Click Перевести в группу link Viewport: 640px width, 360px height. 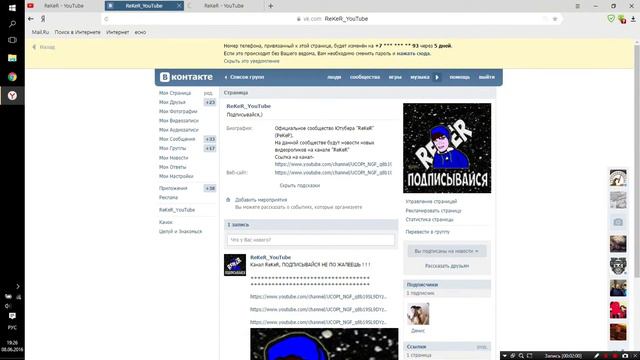click(x=427, y=232)
